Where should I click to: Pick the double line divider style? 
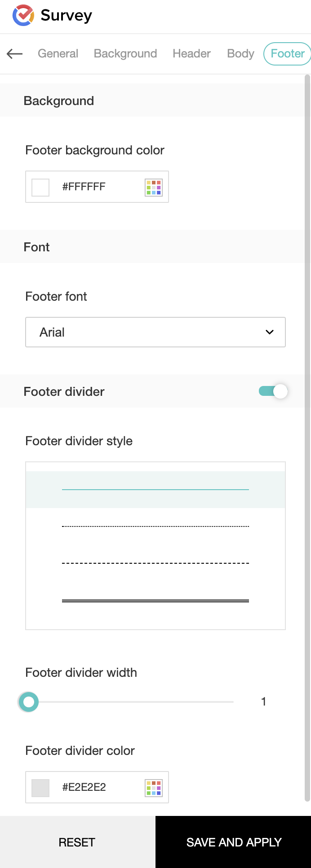155,601
